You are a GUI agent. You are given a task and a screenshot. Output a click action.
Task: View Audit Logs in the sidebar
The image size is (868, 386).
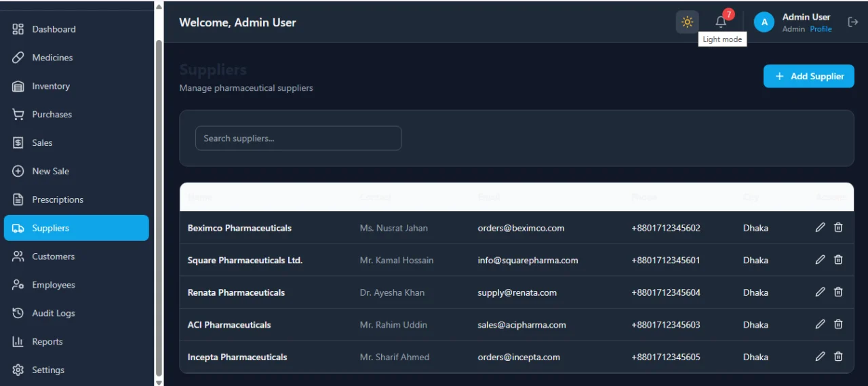(76, 313)
